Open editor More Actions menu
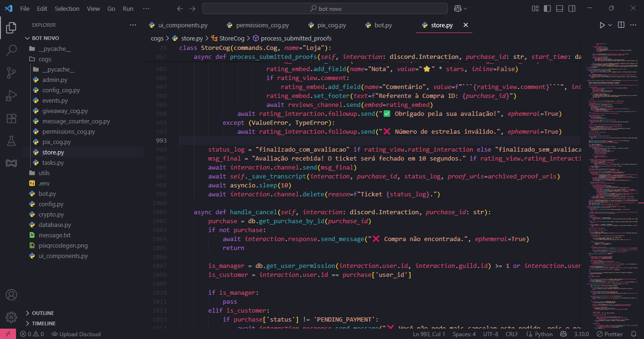The image size is (644, 339). 634,25
